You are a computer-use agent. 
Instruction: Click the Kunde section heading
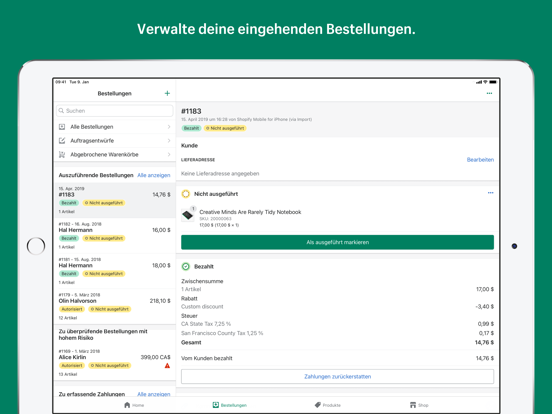pyautogui.click(x=189, y=145)
